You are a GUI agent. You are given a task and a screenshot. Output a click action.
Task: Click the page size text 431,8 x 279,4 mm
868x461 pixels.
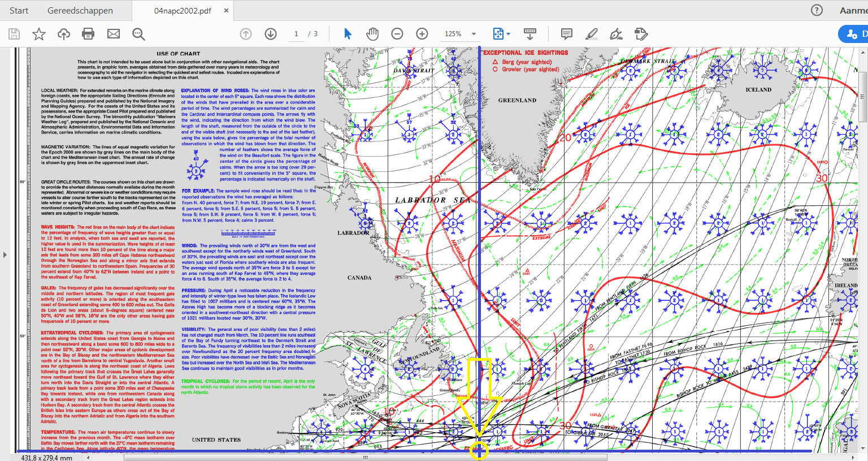tap(46, 458)
